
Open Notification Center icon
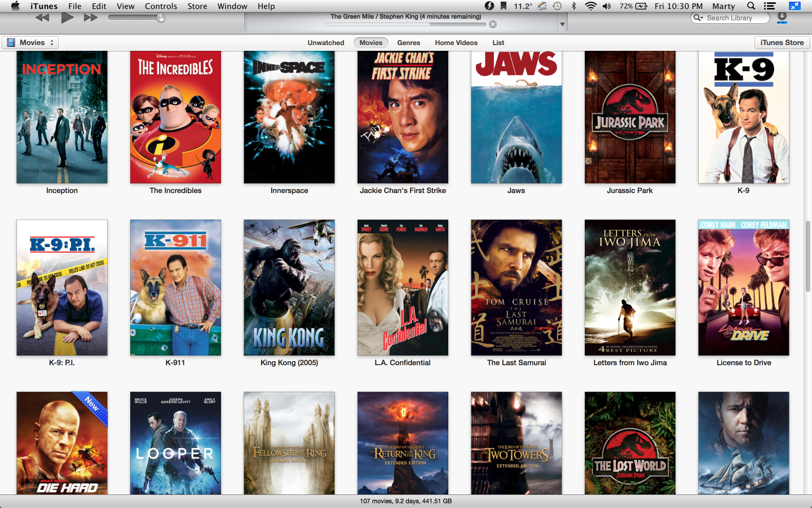coord(770,6)
